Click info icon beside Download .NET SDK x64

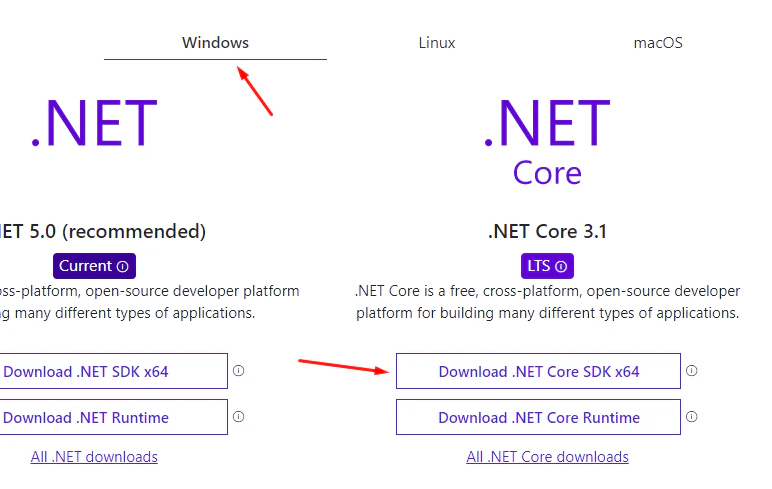click(238, 370)
